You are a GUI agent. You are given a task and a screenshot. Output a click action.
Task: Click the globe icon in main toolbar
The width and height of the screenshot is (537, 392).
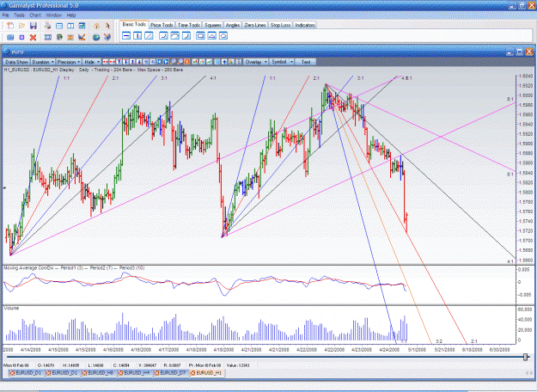(96, 37)
